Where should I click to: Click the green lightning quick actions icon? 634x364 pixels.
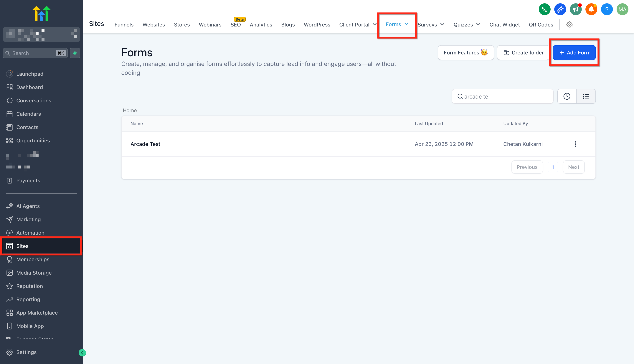pos(75,53)
